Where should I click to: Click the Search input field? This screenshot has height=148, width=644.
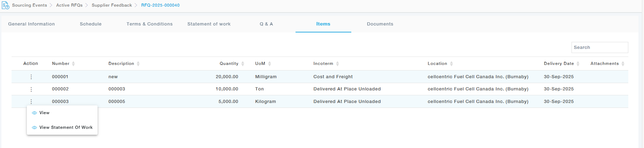coord(599,47)
